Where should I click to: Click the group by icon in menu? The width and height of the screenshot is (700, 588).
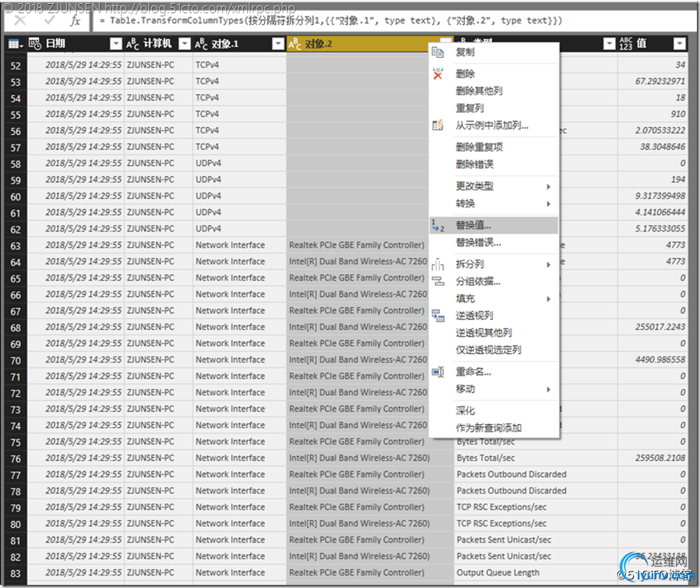(x=437, y=282)
